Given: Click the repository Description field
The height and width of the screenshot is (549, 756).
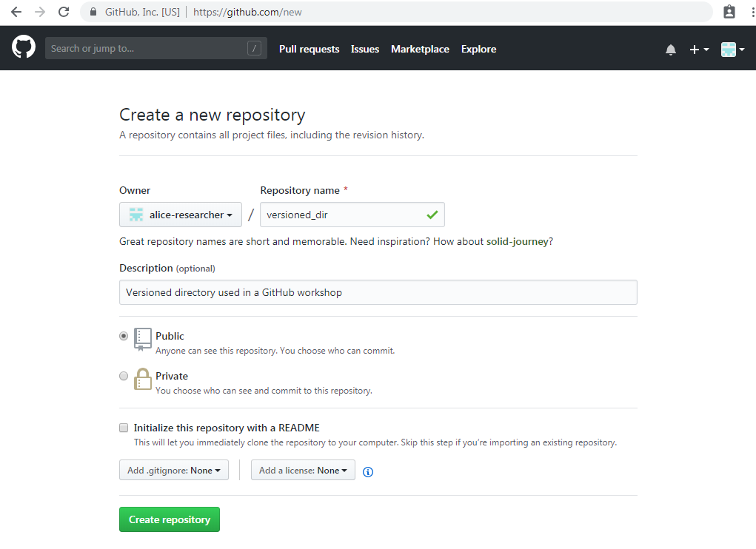Looking at the screenshot, I should click(x=378, y=292).
